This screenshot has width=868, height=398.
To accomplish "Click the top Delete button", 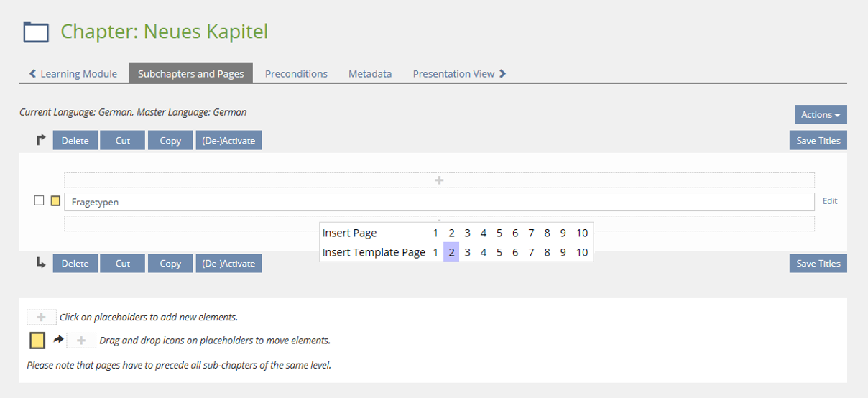I will 75,141.
